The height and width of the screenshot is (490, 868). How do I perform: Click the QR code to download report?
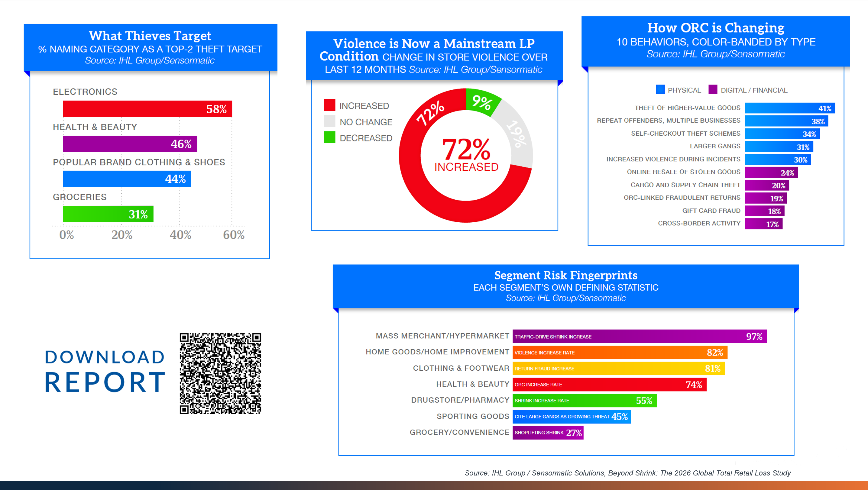point(220,373)
